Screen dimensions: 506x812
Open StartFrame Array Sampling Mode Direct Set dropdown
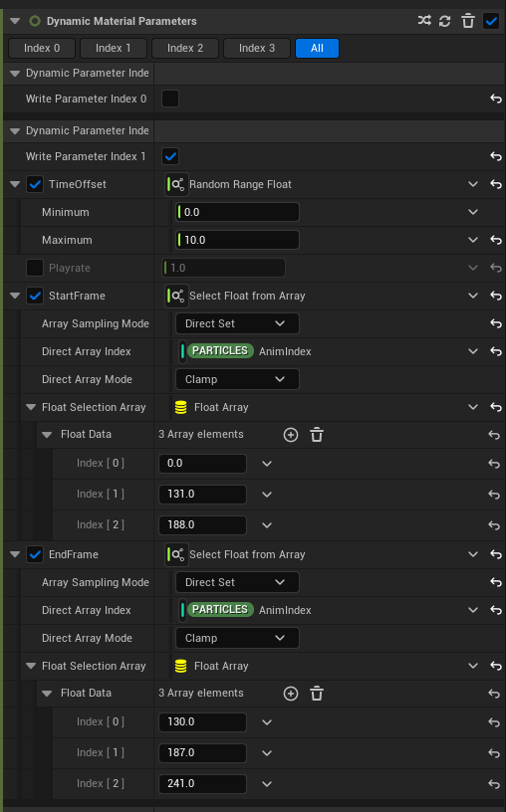tap(237, 323)
